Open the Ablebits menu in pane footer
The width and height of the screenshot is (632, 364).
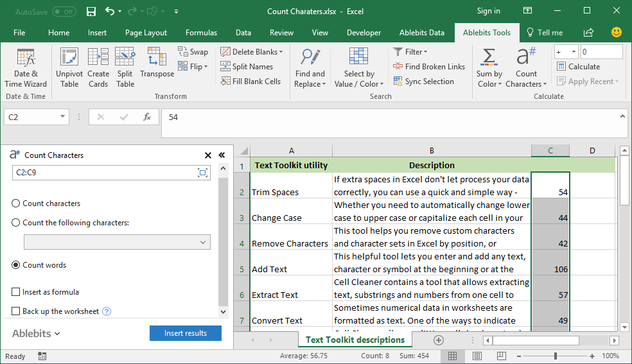[x=36, y=333]
